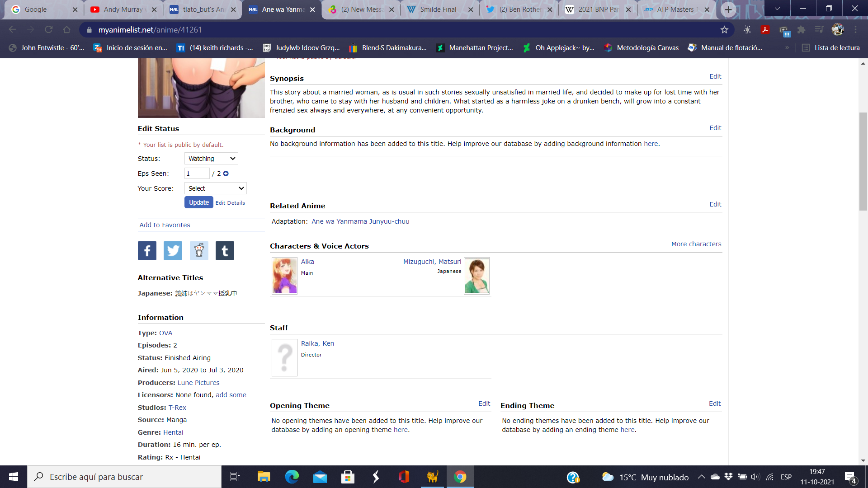Share page on Reddit icon
The height and width of the screenshot is (488, 868).
point(199,251)
